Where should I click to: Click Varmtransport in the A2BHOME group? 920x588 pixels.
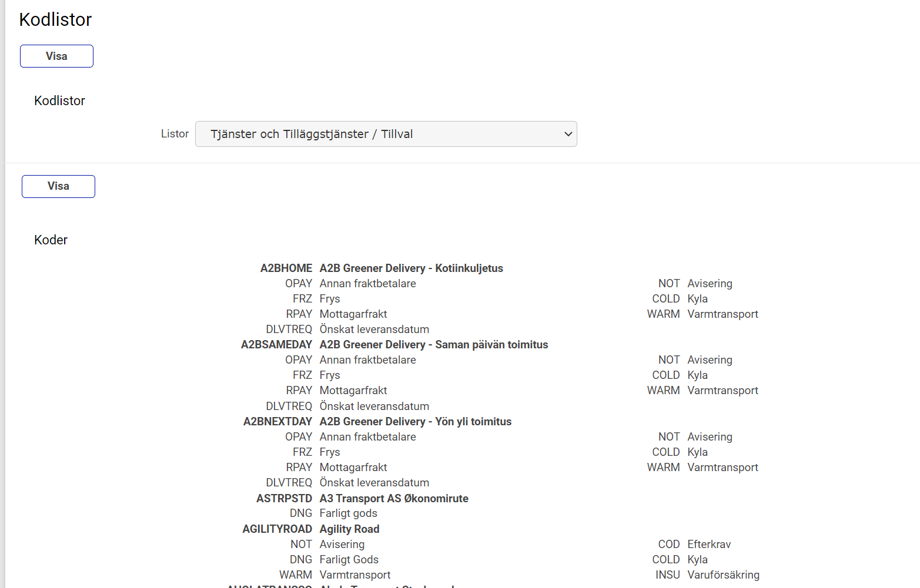click(723, 314)
